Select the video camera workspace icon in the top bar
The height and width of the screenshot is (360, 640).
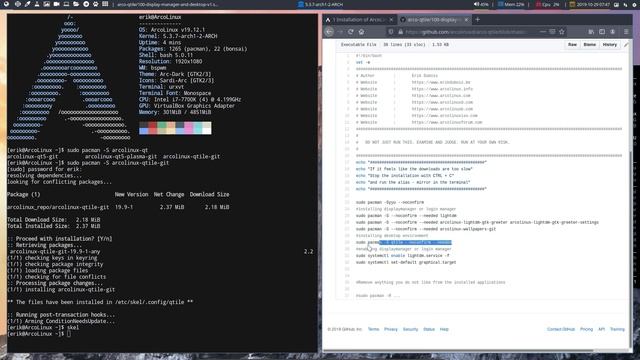point(56,4)
